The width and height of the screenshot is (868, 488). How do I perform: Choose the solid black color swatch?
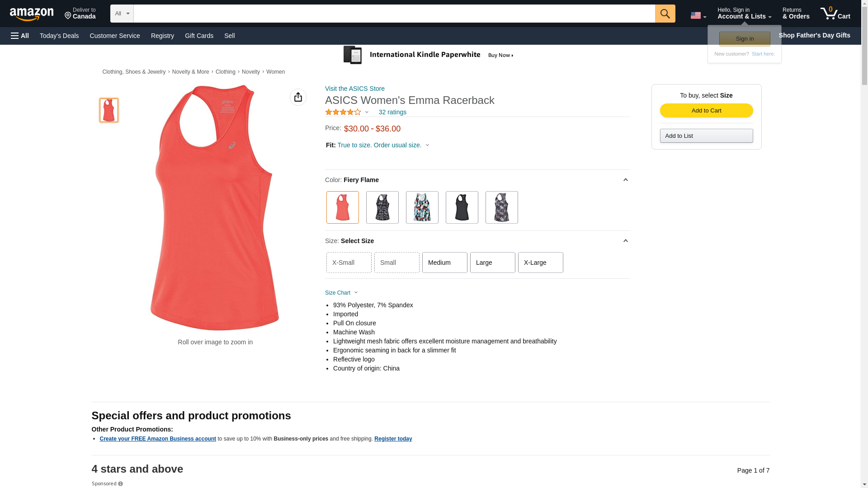(462, 207)
